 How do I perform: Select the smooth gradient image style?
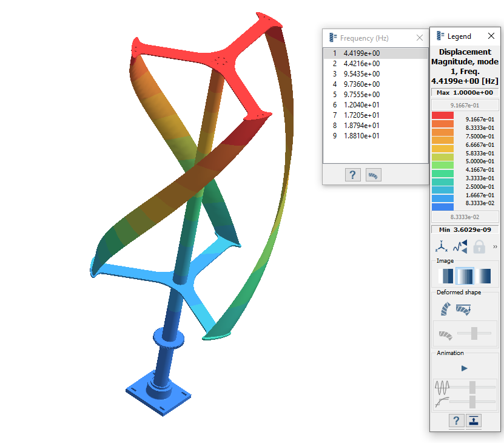point(484,277)
